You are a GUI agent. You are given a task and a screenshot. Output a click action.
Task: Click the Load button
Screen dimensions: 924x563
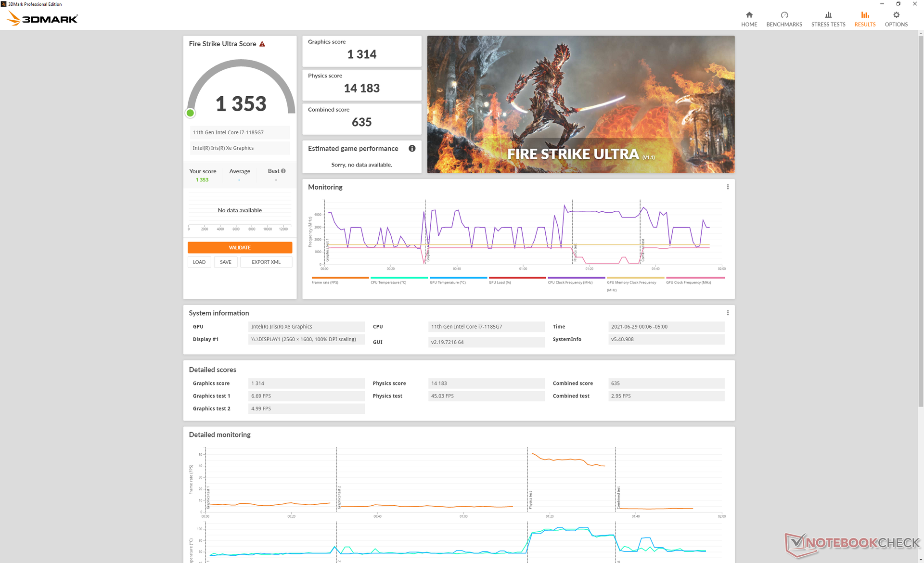tap(199, 262)
